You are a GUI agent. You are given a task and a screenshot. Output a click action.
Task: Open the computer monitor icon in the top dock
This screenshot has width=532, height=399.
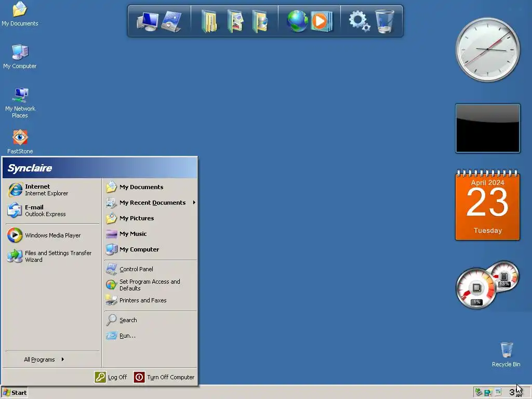pos(148,21)
